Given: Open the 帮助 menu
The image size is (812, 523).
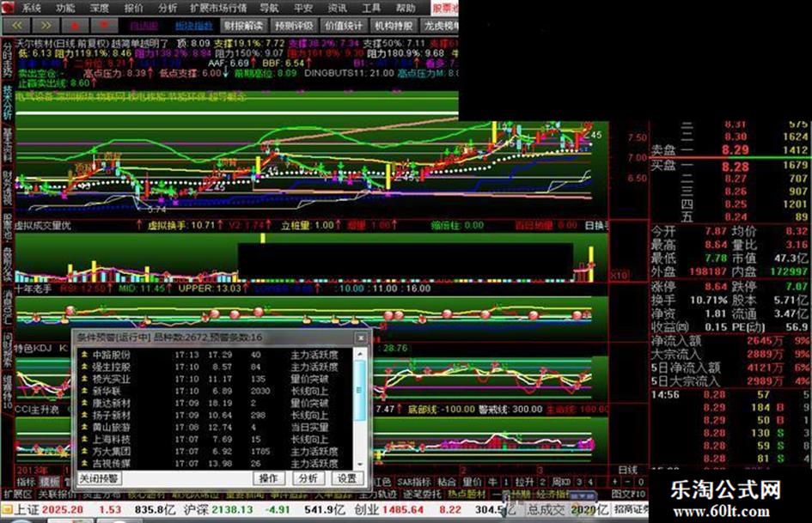Looking at the screenshot, I should (x=406, y=8).
